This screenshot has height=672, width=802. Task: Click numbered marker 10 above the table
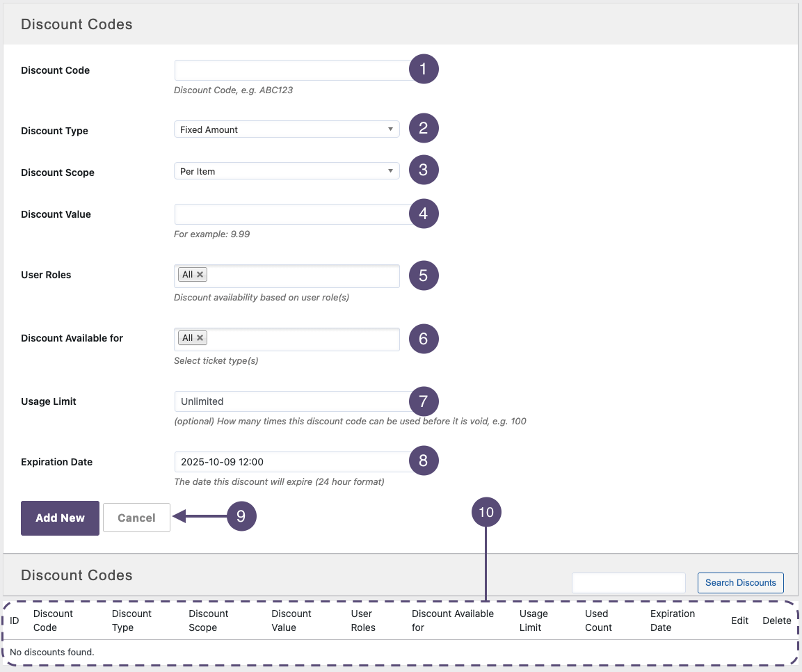click(x=486, y=513)
